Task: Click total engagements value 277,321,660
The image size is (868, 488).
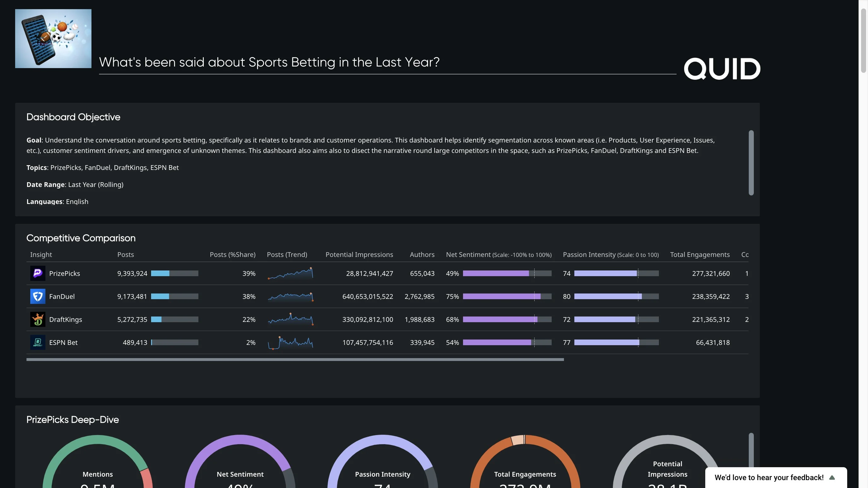Action: [x=711, y=273]
